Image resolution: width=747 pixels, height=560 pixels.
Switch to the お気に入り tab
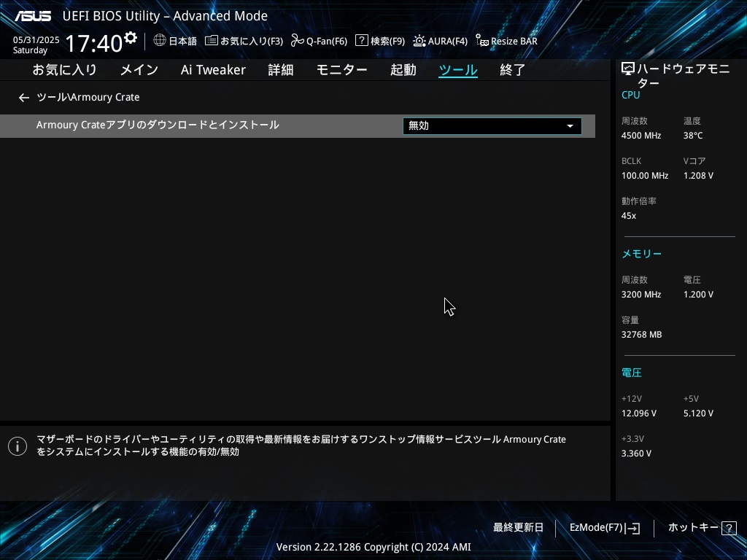[65, 70]
